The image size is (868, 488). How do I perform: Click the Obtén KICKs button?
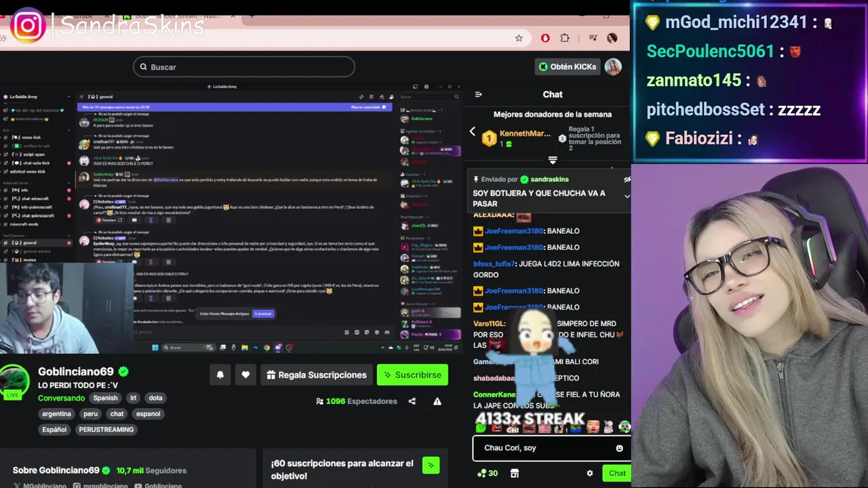(x=568, y=66)
